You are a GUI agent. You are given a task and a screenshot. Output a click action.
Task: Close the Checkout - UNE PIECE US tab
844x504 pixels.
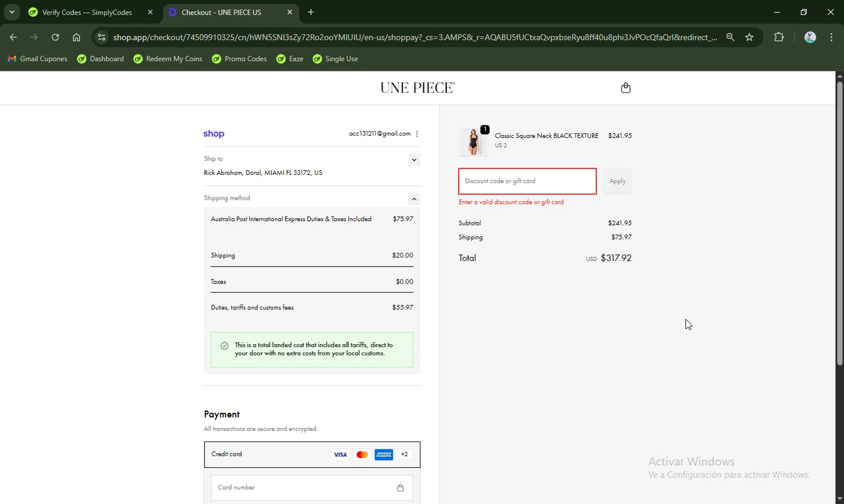click(290, 12)
